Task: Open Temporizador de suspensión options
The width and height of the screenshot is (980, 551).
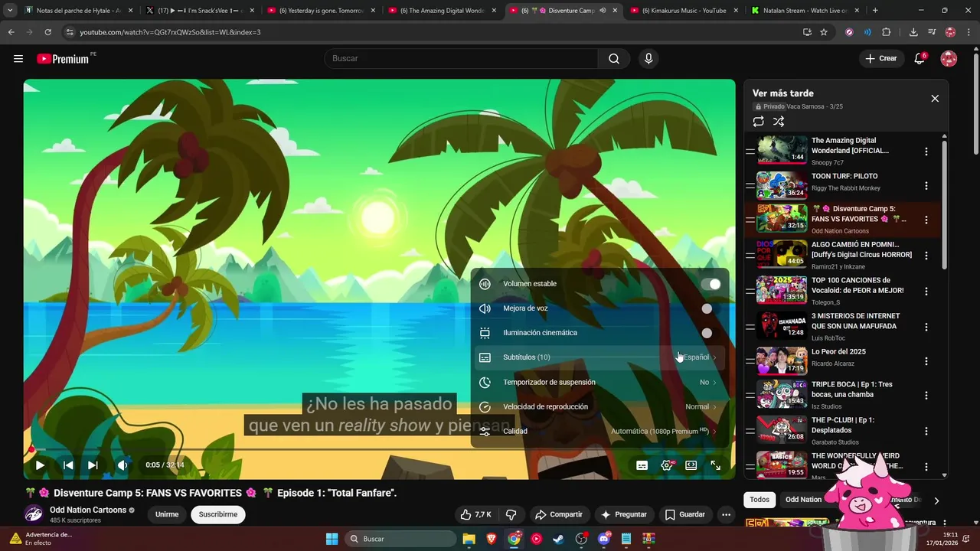Action: [x=599, y=382]
